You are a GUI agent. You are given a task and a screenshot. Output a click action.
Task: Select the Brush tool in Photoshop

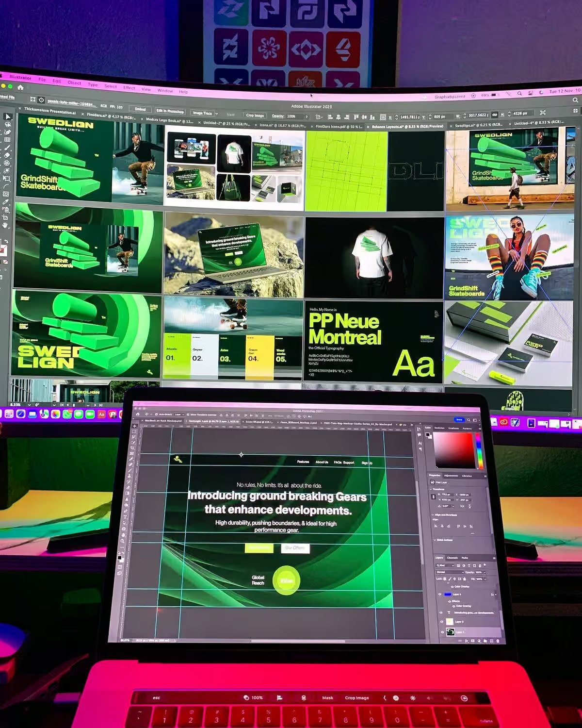click(x=130, y=470)
